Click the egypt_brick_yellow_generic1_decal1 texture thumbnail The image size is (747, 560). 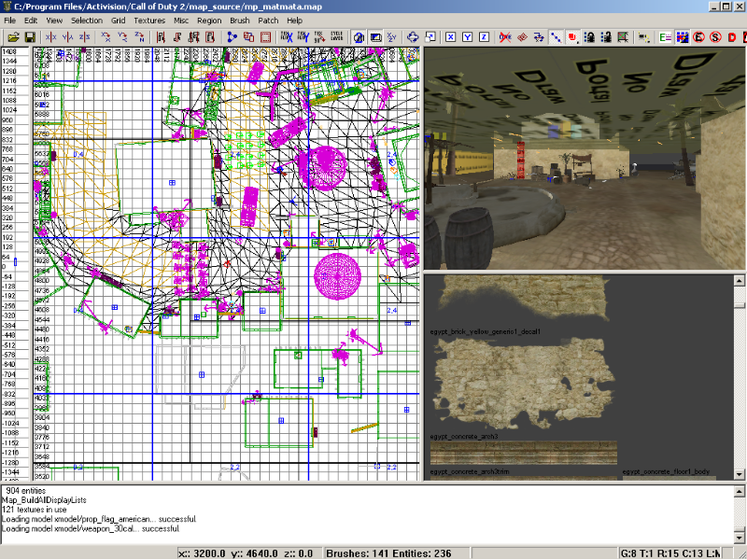pyautogui.click(x=524, y=299)
